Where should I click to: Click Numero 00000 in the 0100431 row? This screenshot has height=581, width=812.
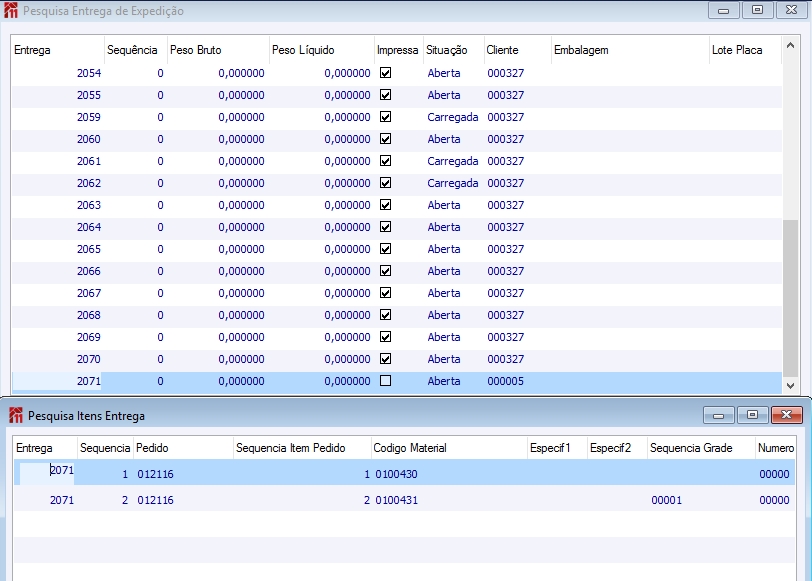pyautogui.click(x=774, y=500)
